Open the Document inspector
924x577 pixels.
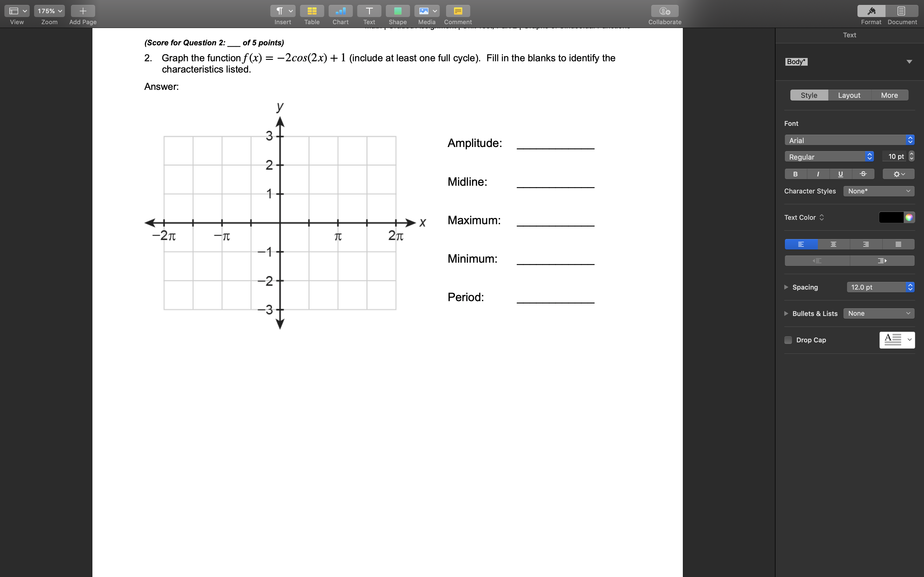(x=901, y=11)
